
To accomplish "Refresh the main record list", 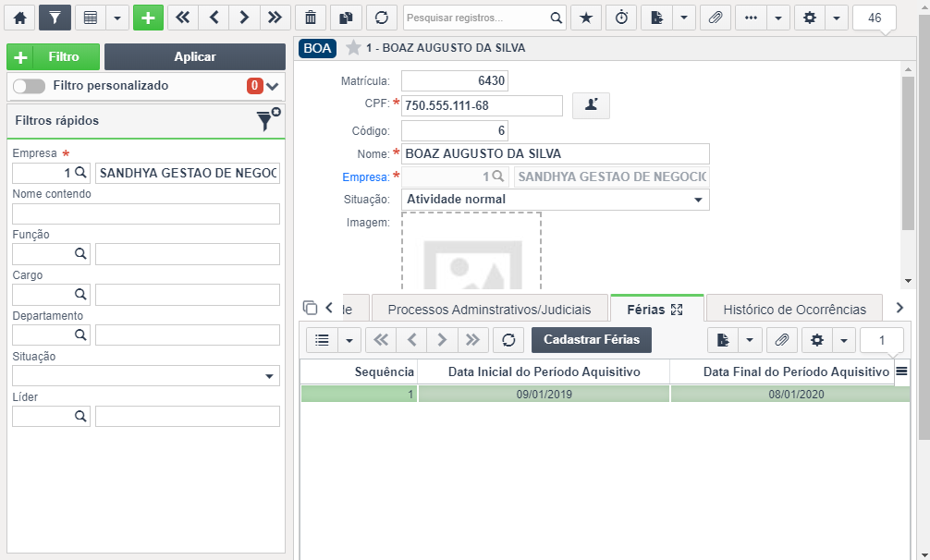I will coord(382,18).
